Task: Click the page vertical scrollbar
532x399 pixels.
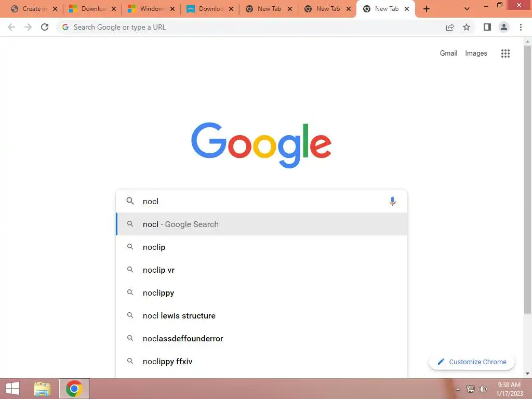Action: [528, 180]
